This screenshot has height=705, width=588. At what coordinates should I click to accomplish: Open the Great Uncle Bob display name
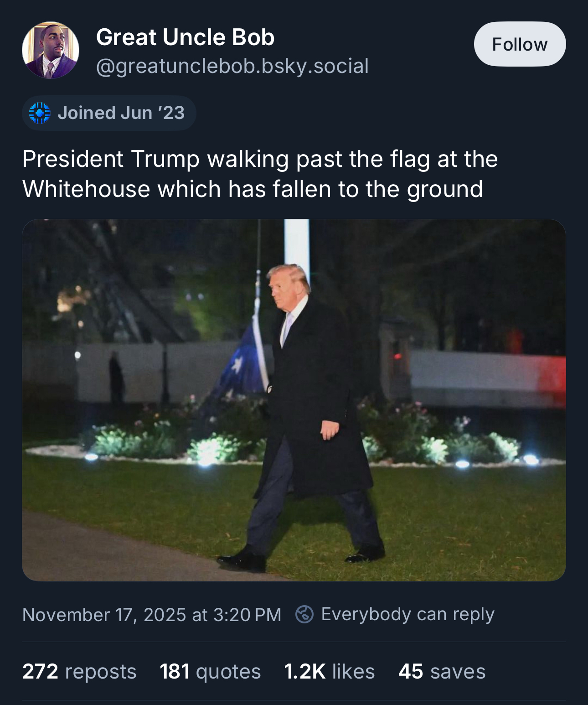[185, 37]
